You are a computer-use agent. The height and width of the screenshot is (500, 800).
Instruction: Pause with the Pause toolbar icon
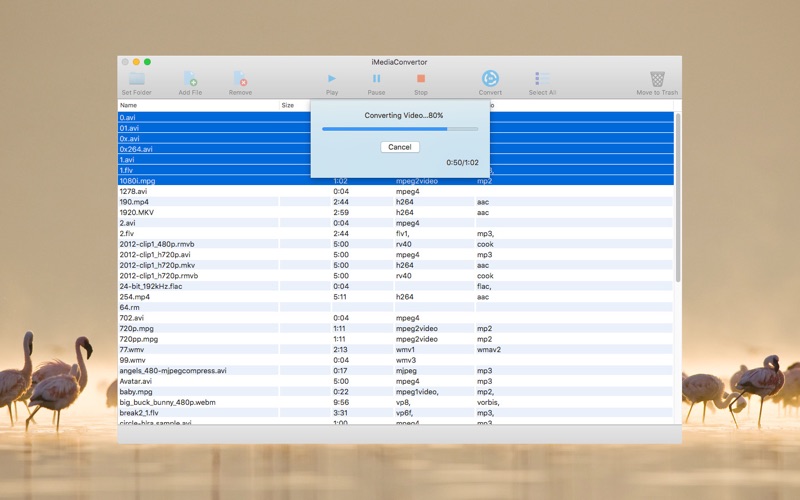[376, 79]
